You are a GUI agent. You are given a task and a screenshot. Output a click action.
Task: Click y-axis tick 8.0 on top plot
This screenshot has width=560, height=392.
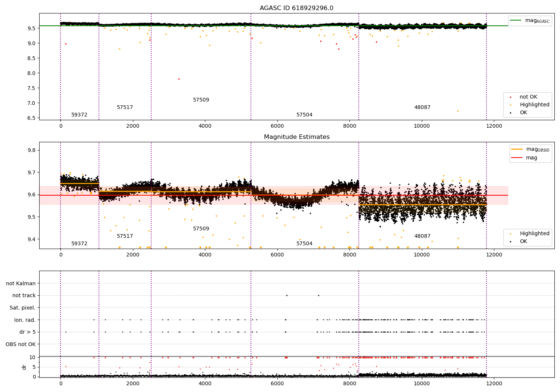click(31, 73)
